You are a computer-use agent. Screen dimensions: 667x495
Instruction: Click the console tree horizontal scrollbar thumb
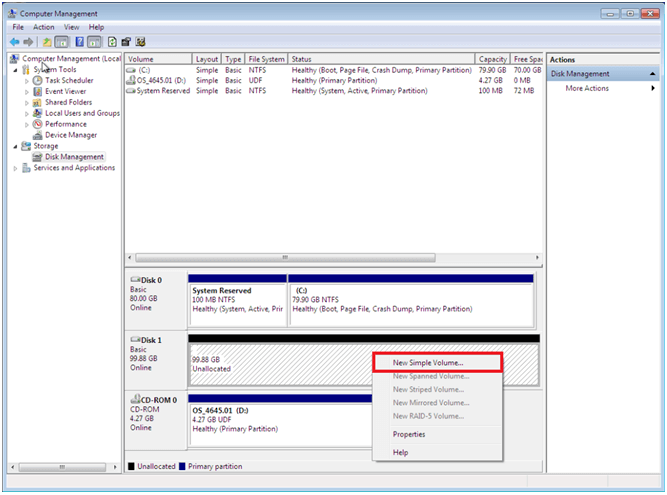pyautogui.click(x=62, y=467)
